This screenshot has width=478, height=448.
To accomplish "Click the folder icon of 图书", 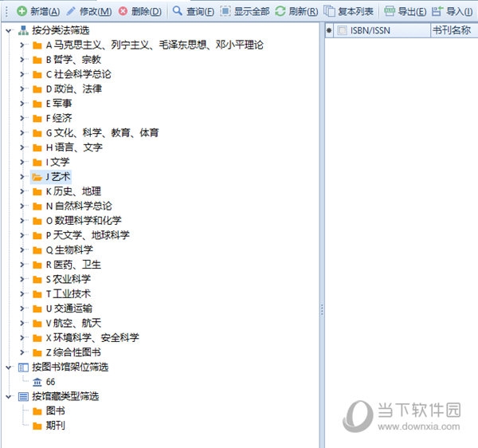I will [37, 411].
